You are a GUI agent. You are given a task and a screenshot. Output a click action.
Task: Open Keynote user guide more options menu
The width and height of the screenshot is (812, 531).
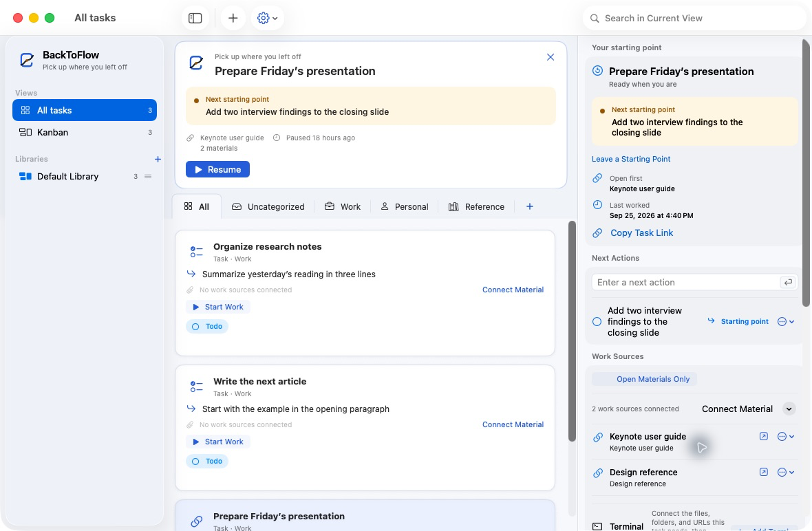[786, 436]
